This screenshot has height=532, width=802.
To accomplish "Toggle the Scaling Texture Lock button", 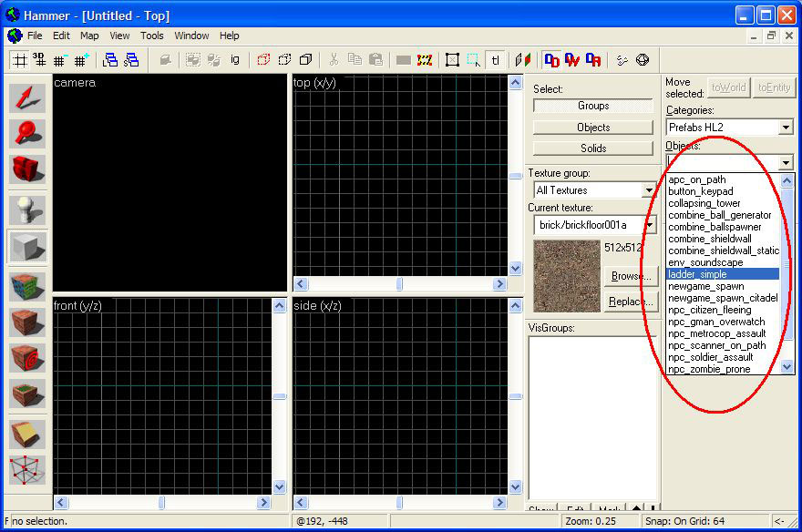I will click(523, 60).
